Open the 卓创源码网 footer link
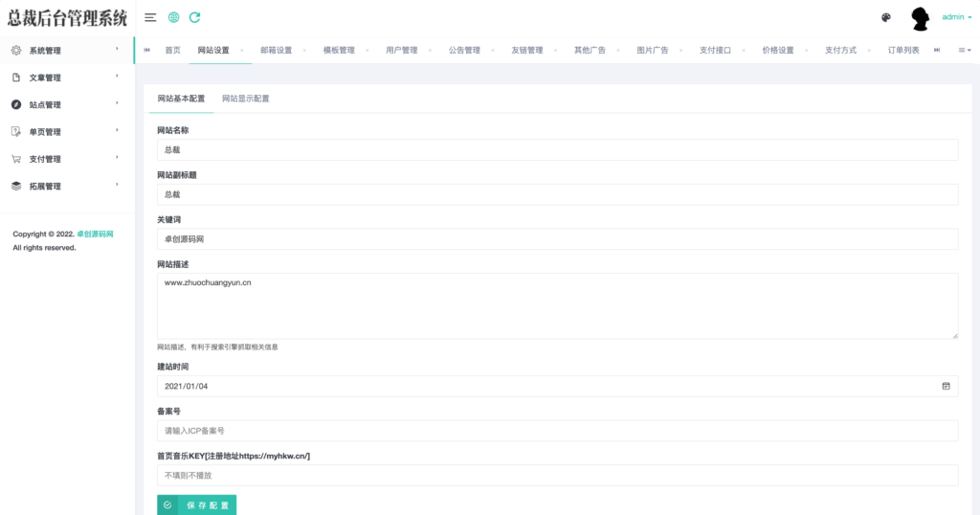The image size is (980, 515). click(95, 235)
